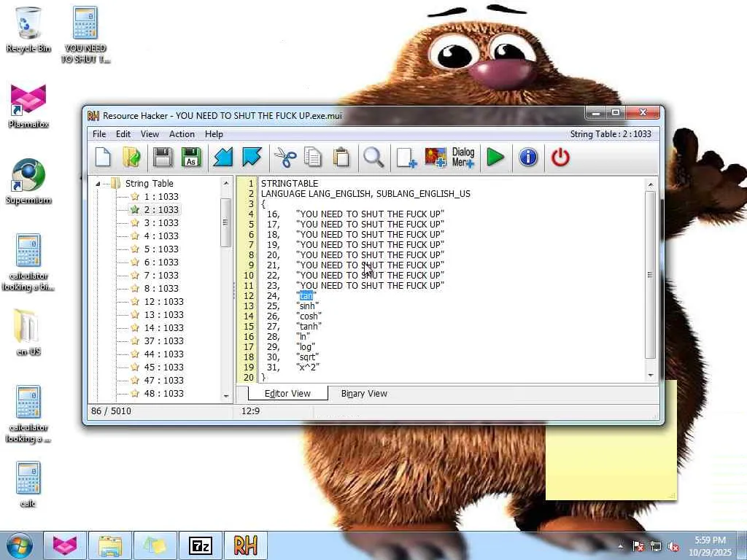Viewport: 747px width, 560px height.
Task: Select string table entry 4 : 1033
Action: (x=161, y=236)
